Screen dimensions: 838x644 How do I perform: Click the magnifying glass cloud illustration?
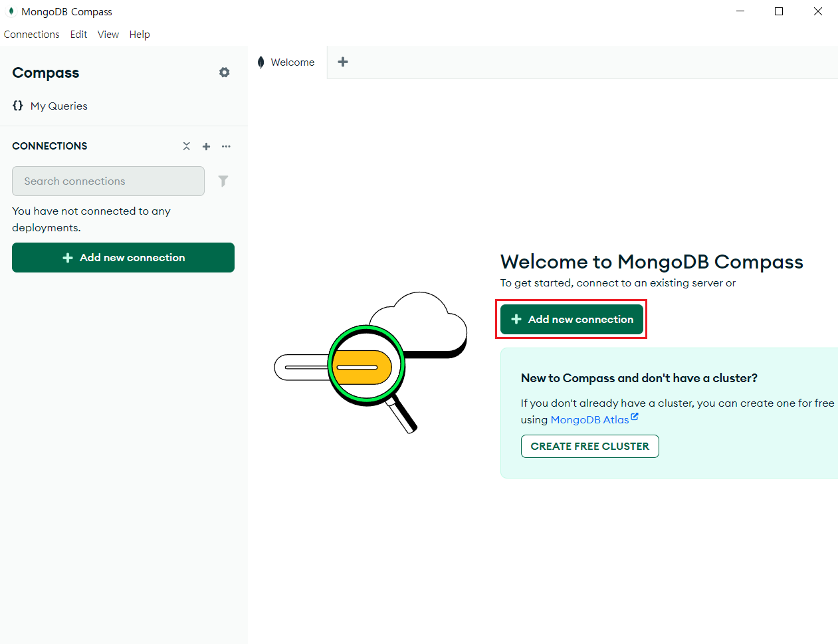pos(371,362)
